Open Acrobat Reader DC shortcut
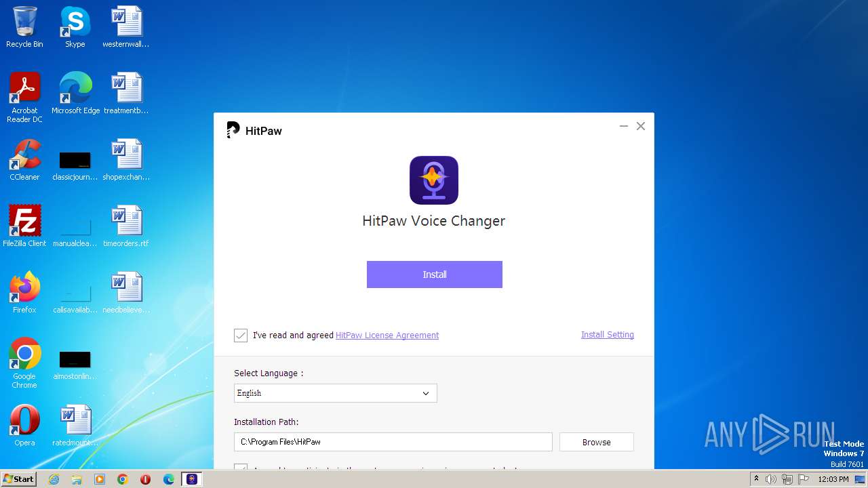Image resolution: width=868 pixels, height=488 pixels. [x=24, y=97]
